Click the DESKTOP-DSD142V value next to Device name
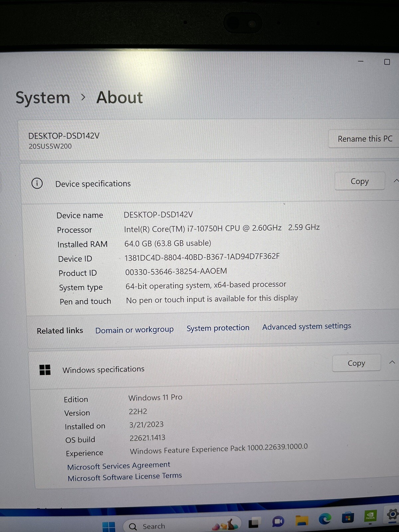 [x=158, y=215]
